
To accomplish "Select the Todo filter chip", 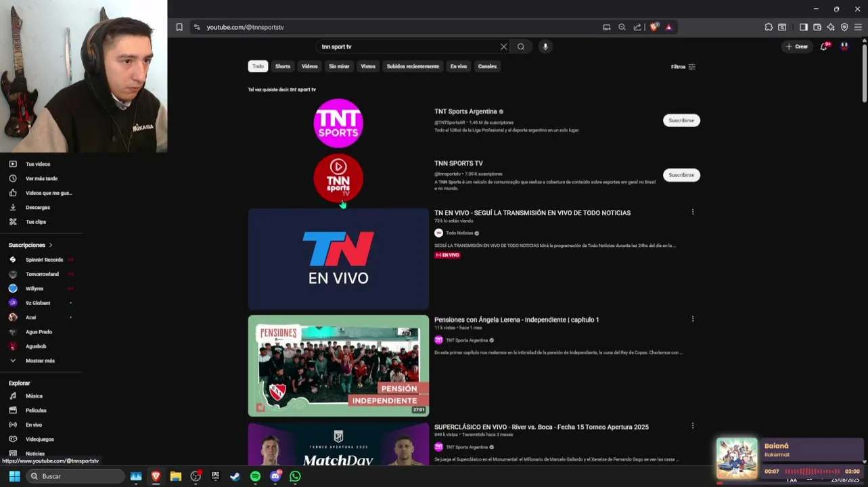I will pyautogui.click(x=258, y=66).
